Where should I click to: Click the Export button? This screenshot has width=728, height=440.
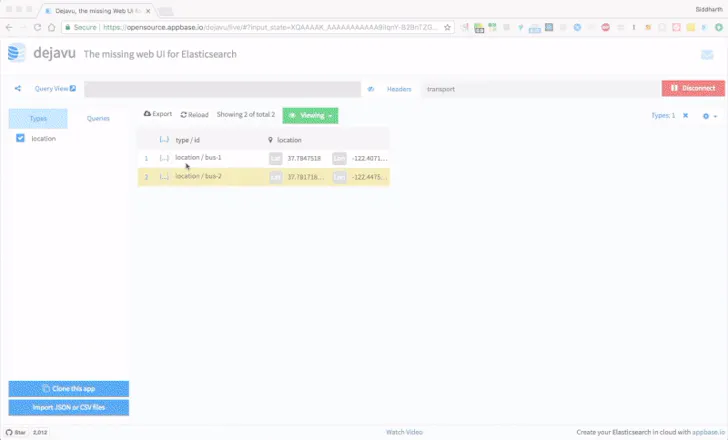(158, 114)
